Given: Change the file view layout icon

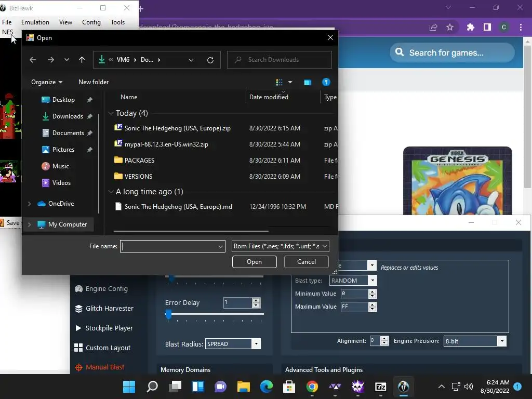Looking at the screenshot, I should [279, 82].
